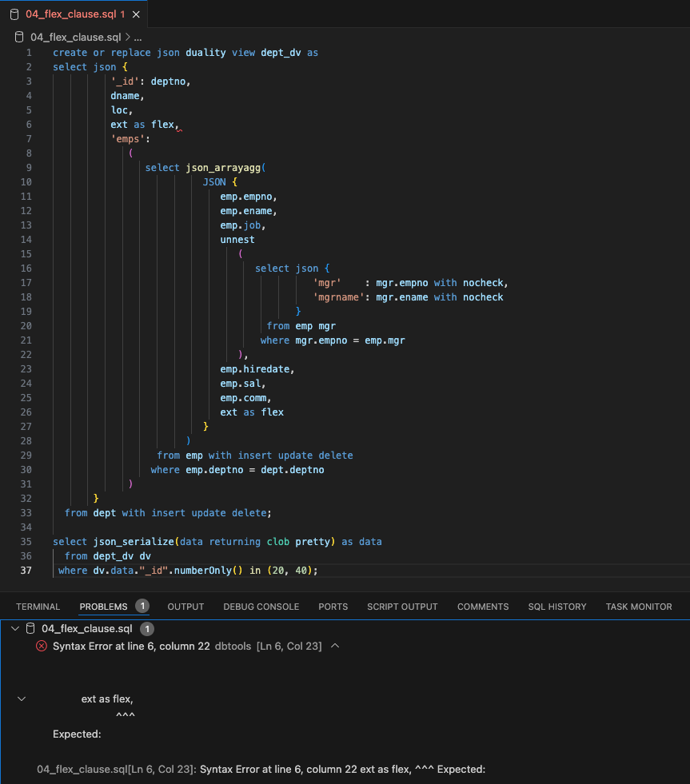Click the file icon beside 04_flex_clause.sql in Problems
This screenshot has width=690, height=784.
[x=30, y=628]
